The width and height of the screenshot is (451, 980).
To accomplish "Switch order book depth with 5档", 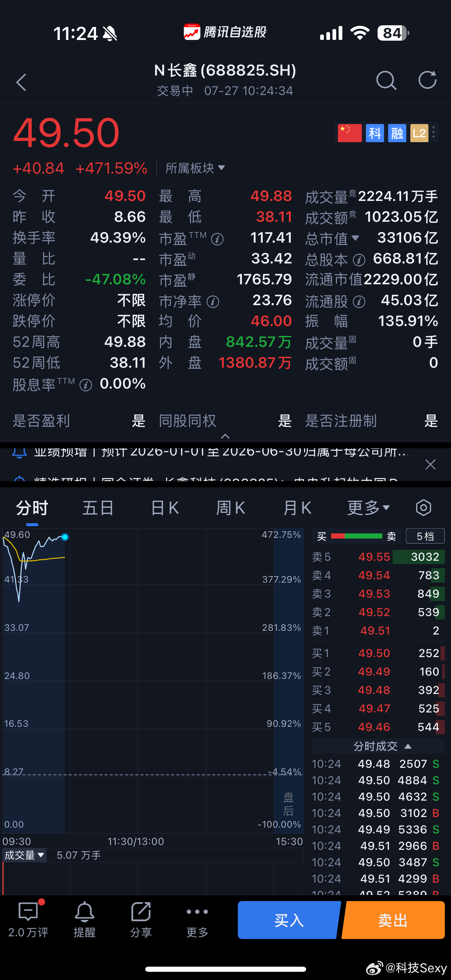I will (425, 536).
